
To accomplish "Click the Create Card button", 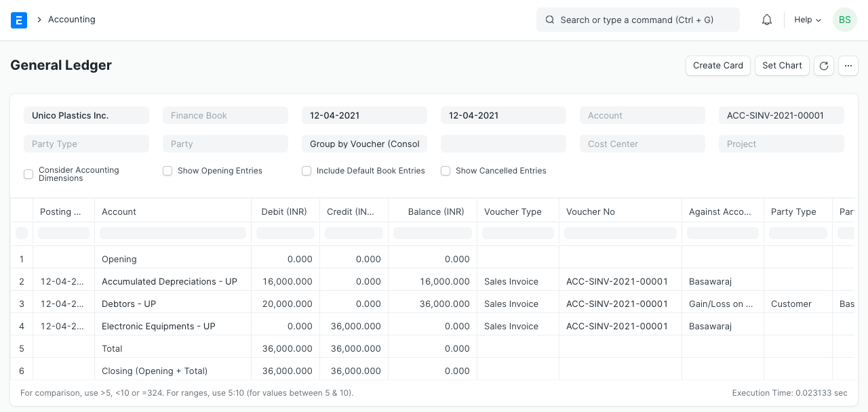I will click(x=717, y=66).
